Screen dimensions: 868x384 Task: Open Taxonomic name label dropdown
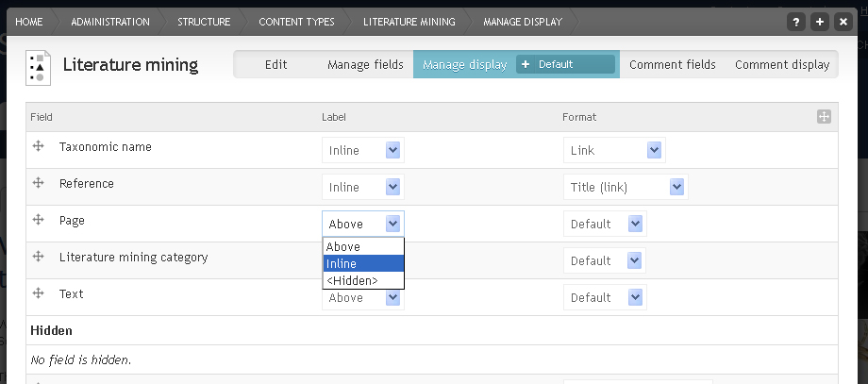coord(363,150)
